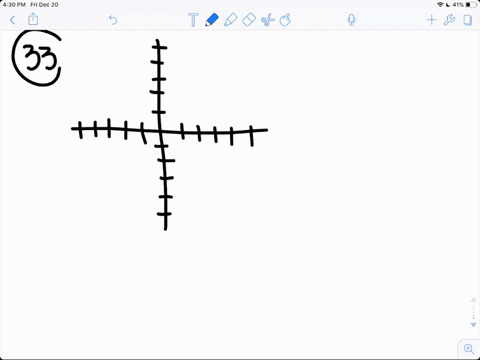Tap the Do Not Disturb moon icon
480x360 pixels.
point(448,5)
